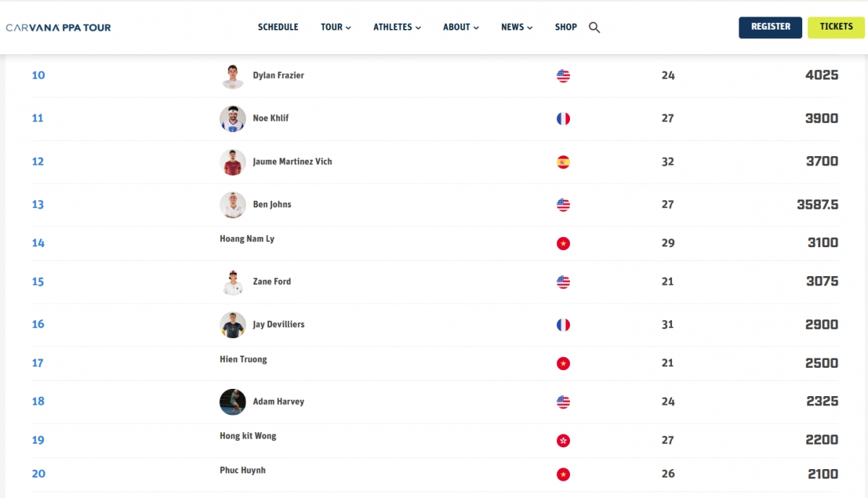Click the Carvana PPA Tour logo
868x498 pixels.
(x=59, y=27)
